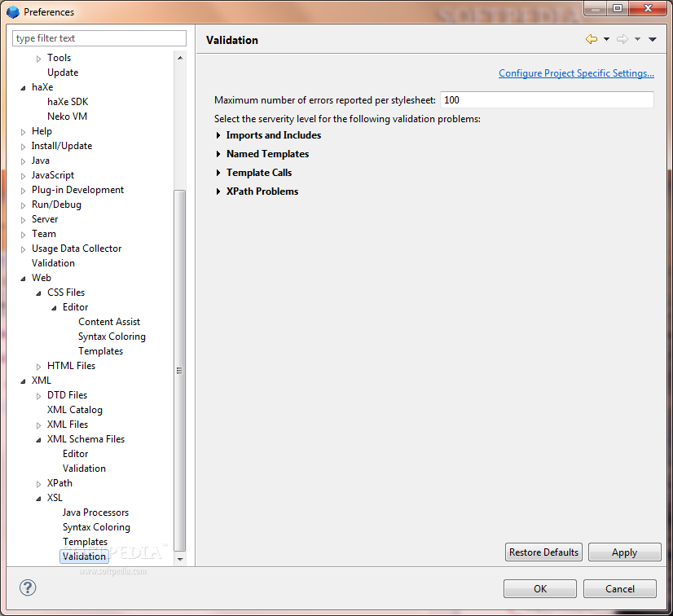Select the haXe SDK preference page

pos(68,102)
